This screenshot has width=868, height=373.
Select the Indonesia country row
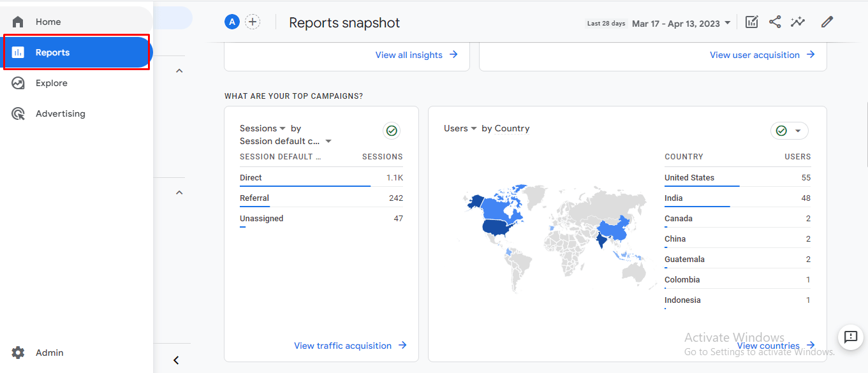(x=738, y=300)
